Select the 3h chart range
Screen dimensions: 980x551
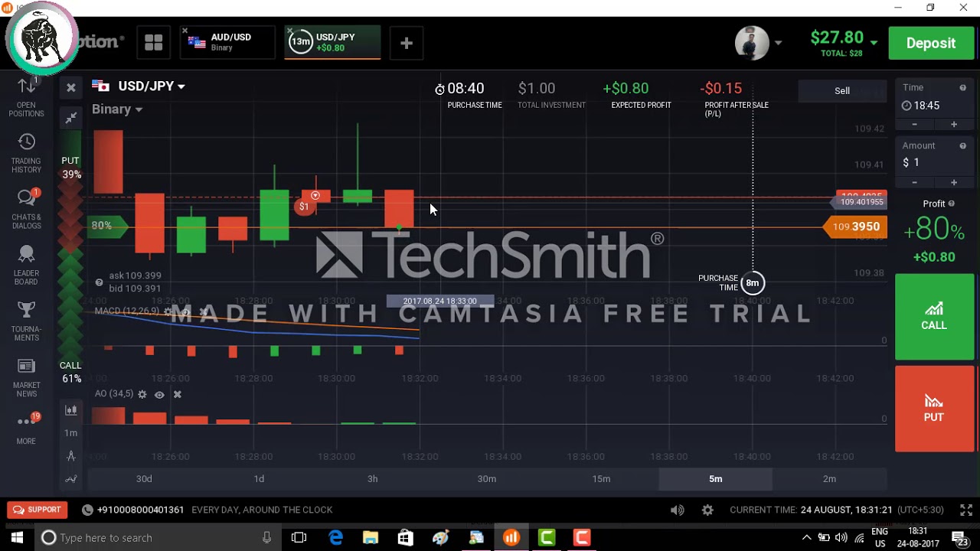(373, 479)
